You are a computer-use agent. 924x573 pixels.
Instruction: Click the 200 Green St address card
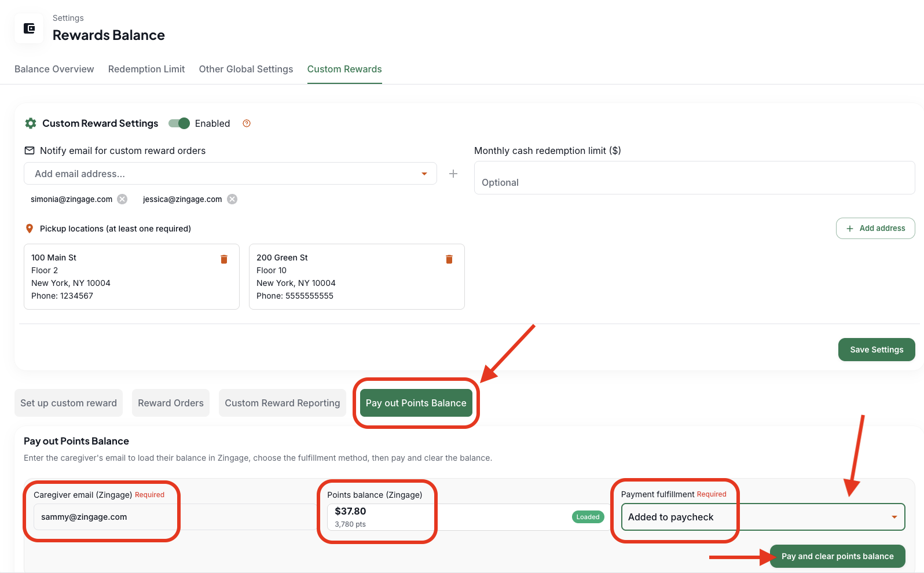point(357,277)
